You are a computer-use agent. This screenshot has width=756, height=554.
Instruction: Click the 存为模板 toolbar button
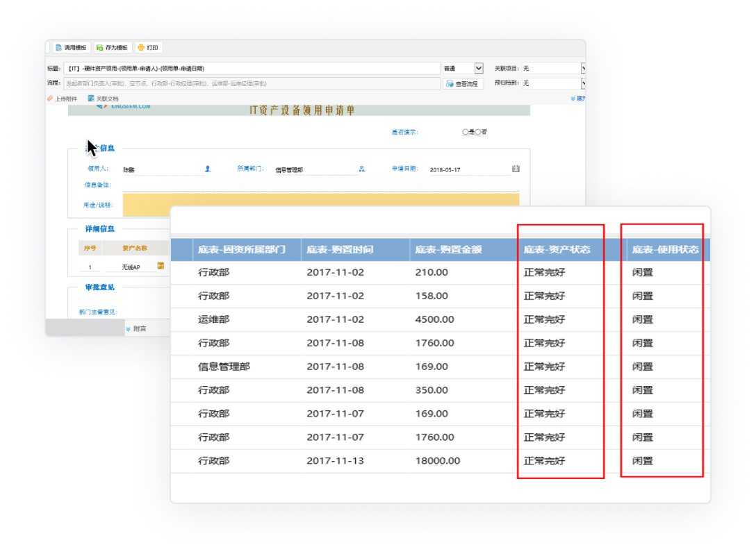pos(112,48)
